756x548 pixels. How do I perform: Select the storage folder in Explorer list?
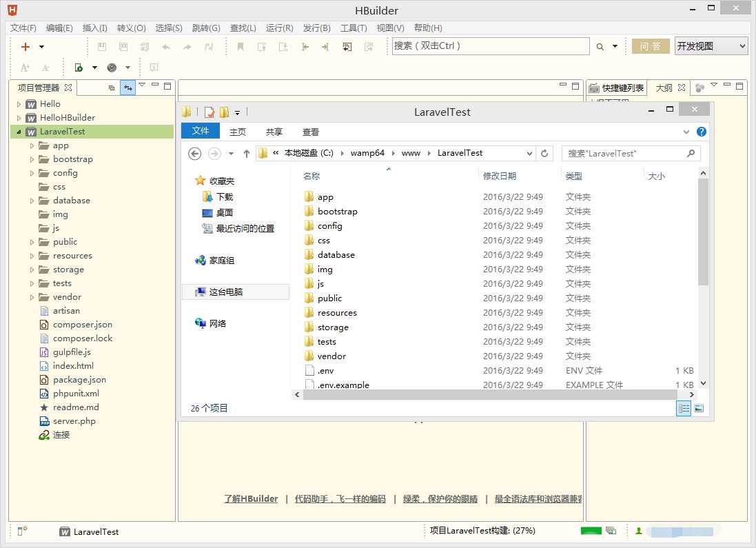pyautogui.click(x=333, y=327)
